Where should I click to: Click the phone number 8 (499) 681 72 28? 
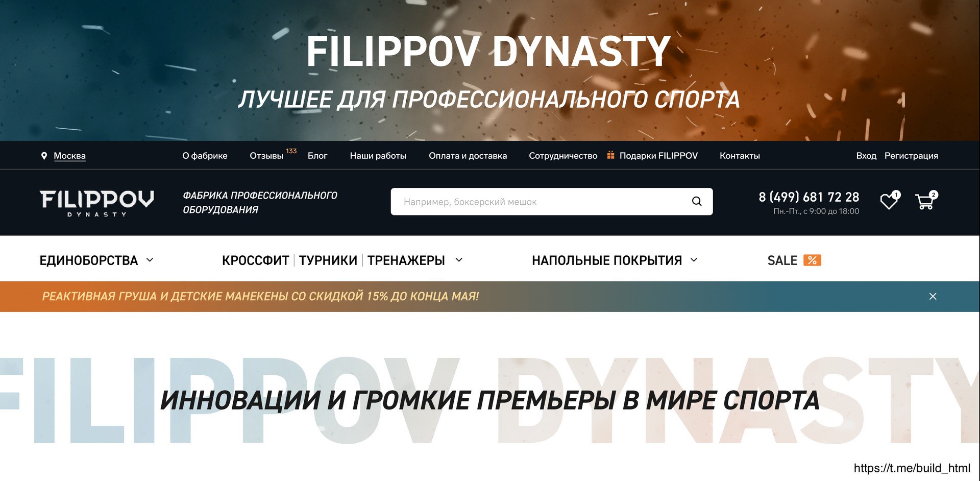point(809,197)
